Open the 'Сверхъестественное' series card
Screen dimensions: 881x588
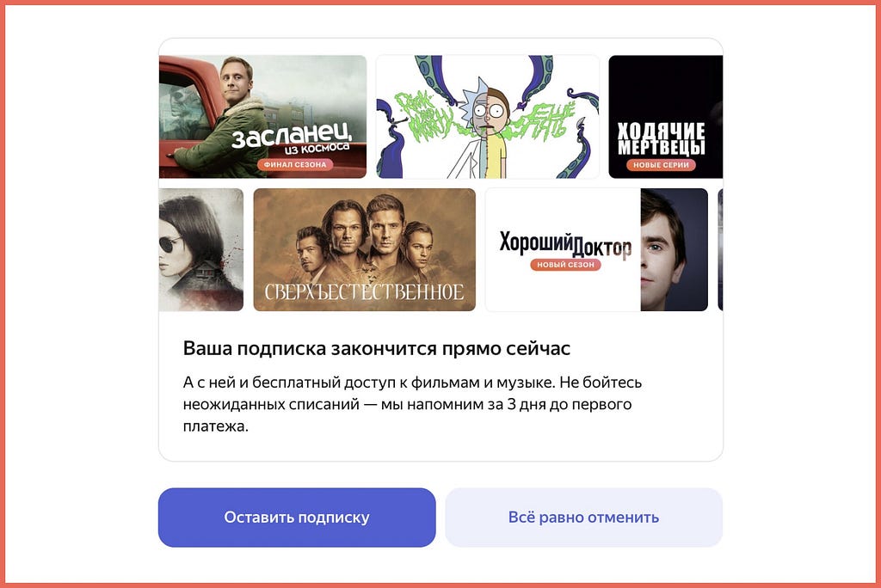tap(365, 249)
